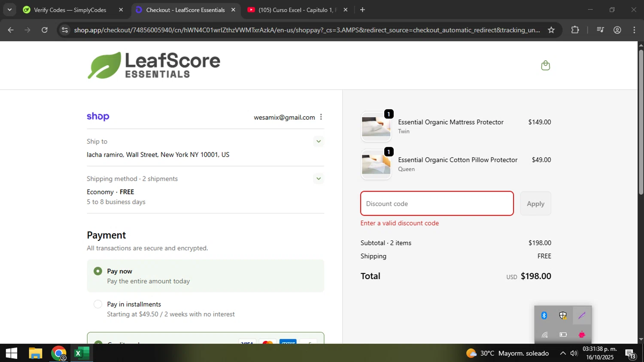The height and width of the screenshot is (362, 644).
Task: Click Apply discount button
Action: [535, 204]
